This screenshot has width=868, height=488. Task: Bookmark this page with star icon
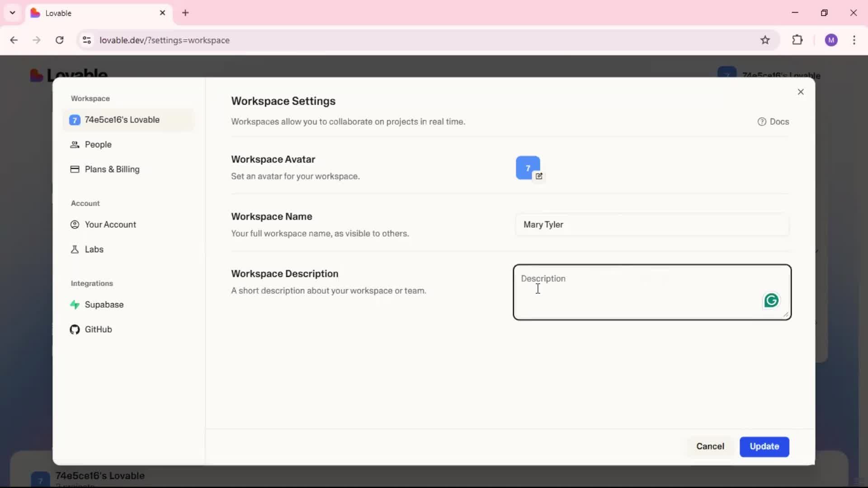[765, 40]
